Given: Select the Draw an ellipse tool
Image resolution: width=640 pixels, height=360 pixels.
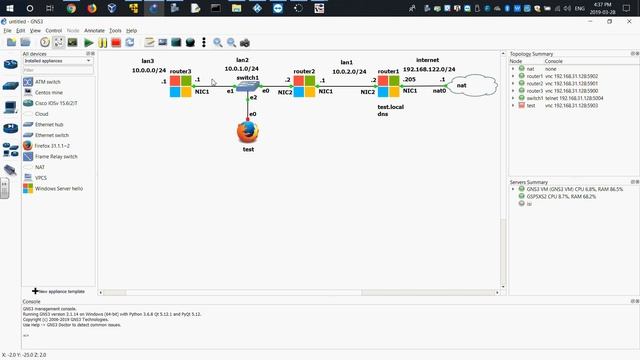Looking at the screenshot, I should 190,42.
